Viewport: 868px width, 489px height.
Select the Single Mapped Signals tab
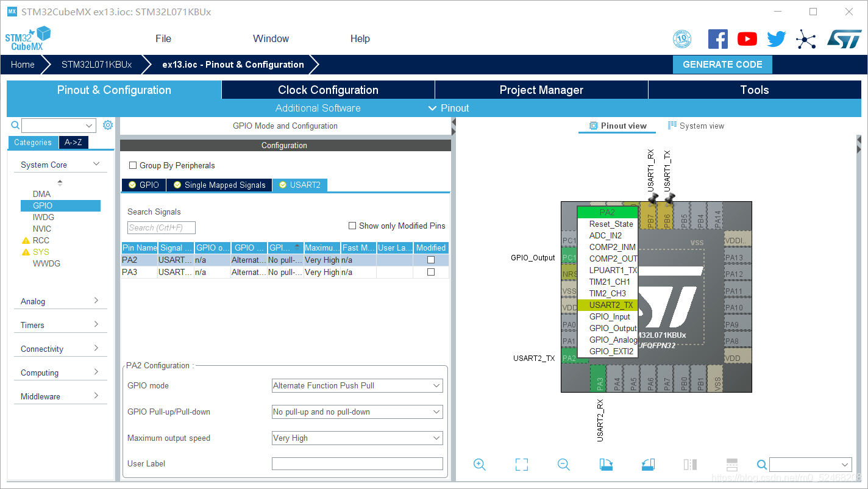click(219, 185)
